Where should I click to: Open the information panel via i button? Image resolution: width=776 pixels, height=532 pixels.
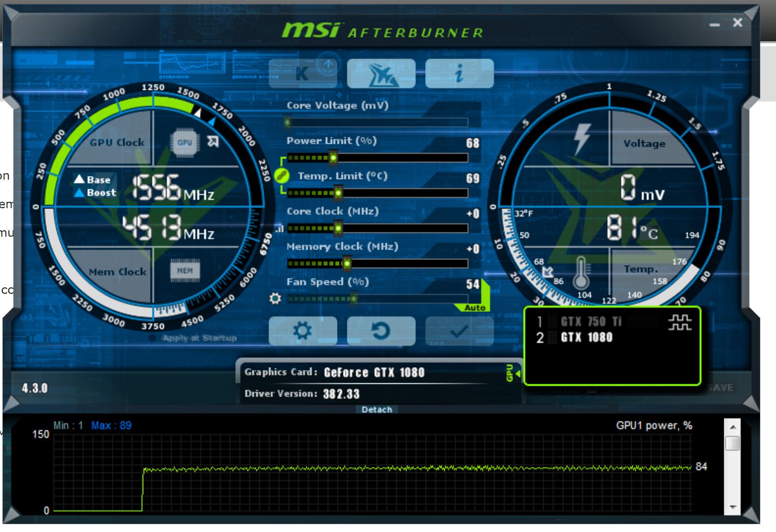[x=460, y=73]
